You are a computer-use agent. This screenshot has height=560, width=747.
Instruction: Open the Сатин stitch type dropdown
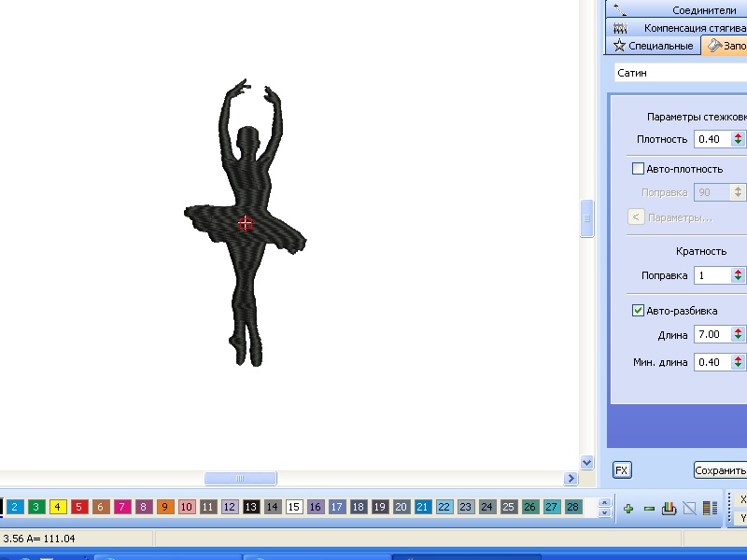pyautogui.click(x=680, y=73)
